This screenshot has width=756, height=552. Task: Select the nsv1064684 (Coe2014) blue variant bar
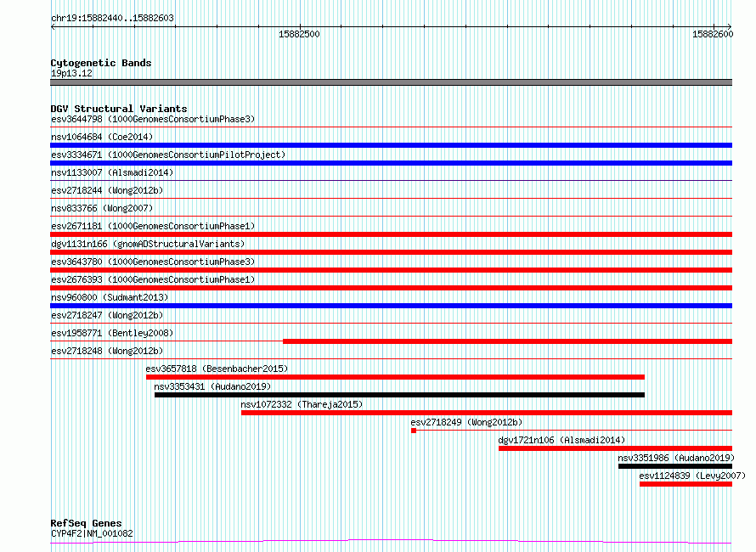pyautogui.click(x=391, y=145)
